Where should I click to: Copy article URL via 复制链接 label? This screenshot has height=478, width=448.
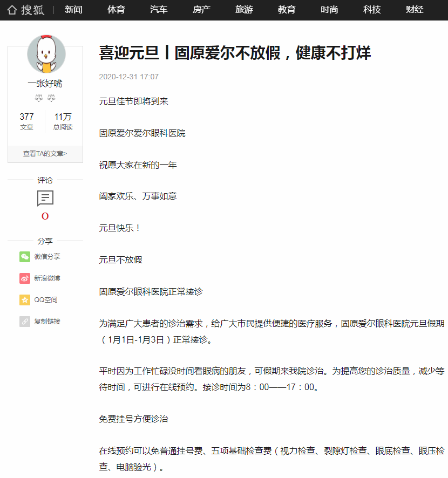click(x=47, y=322)
